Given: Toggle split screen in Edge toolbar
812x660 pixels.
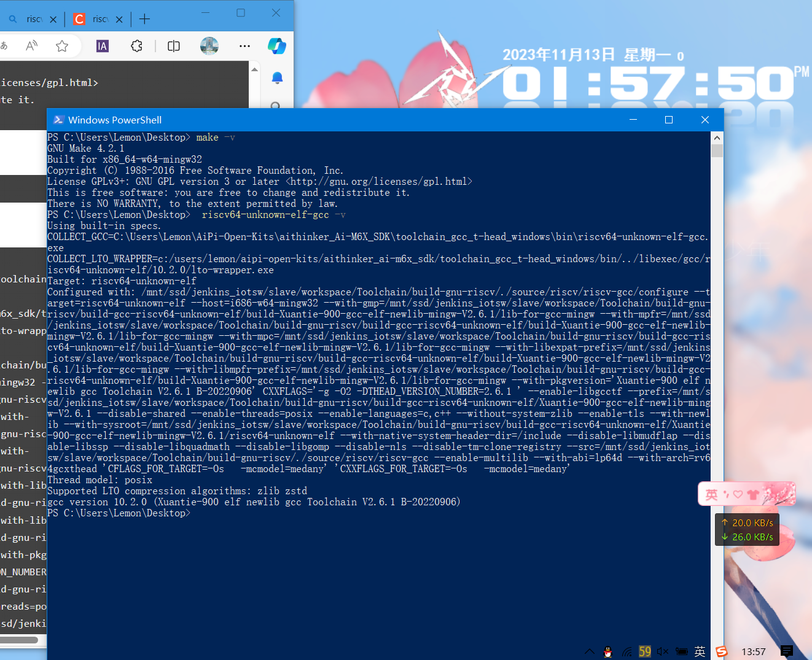Looking at the screenshot, I should pos(174,46).
